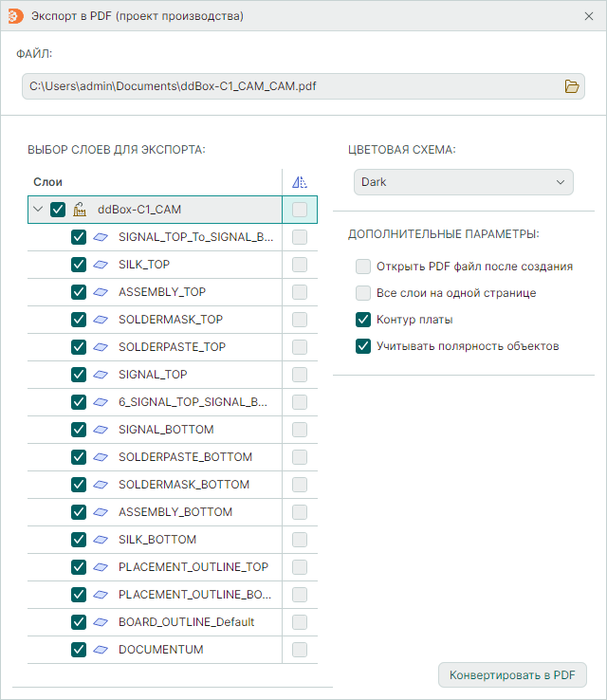The height and width of the screenshot is (700, 607).
Task: Select the SOLDERPASTE_TOP layer row text
Action: 173,347
